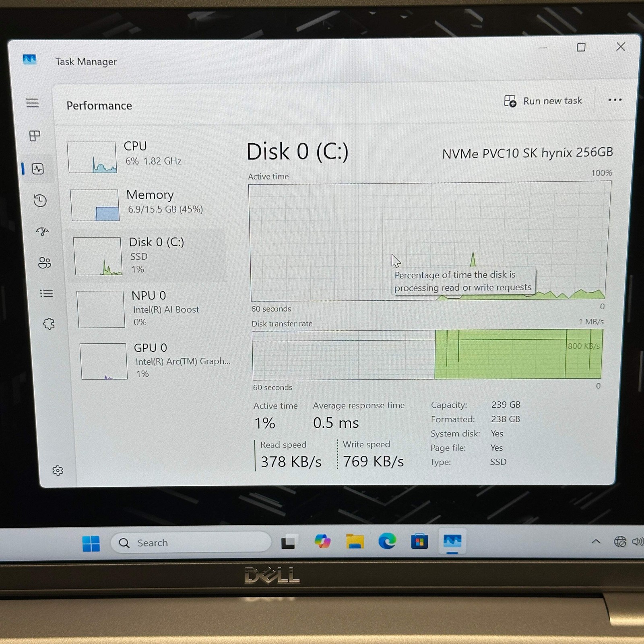
Task: Open the volume speaker tray icon
Action: (638, 542)
